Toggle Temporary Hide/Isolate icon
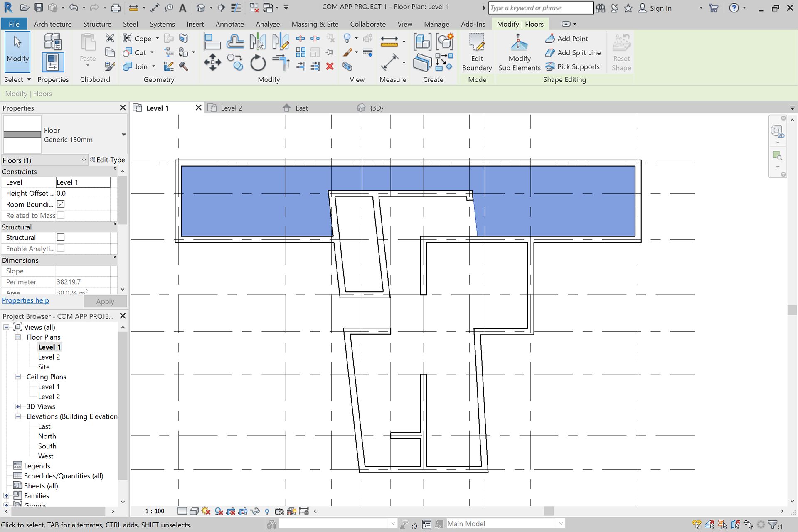The width and height of the screenshot is (798, 532). coord(255,511)
